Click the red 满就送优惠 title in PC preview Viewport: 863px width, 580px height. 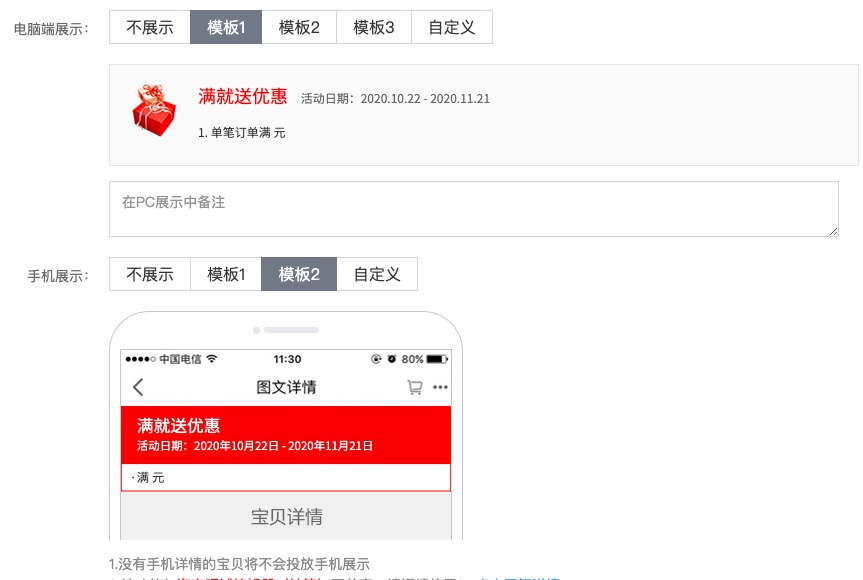243,97
